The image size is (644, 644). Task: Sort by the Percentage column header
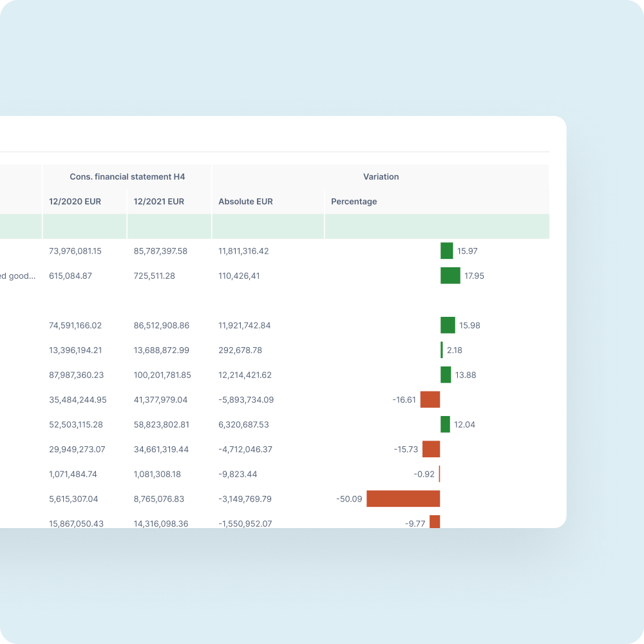point(354,202)
